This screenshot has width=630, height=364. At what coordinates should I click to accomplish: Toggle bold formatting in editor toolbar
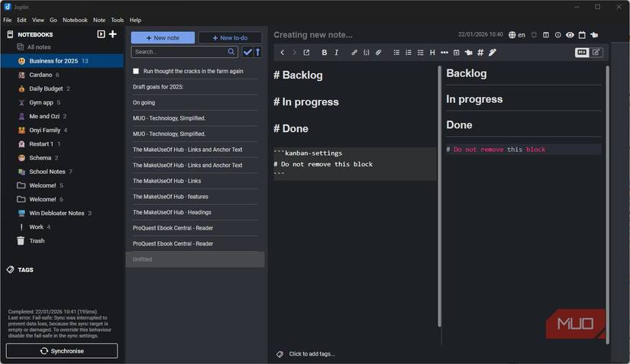(324, 53)
